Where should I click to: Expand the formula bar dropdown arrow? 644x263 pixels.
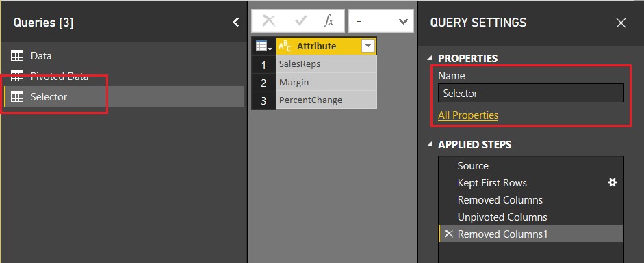click(x=403, y=21)
